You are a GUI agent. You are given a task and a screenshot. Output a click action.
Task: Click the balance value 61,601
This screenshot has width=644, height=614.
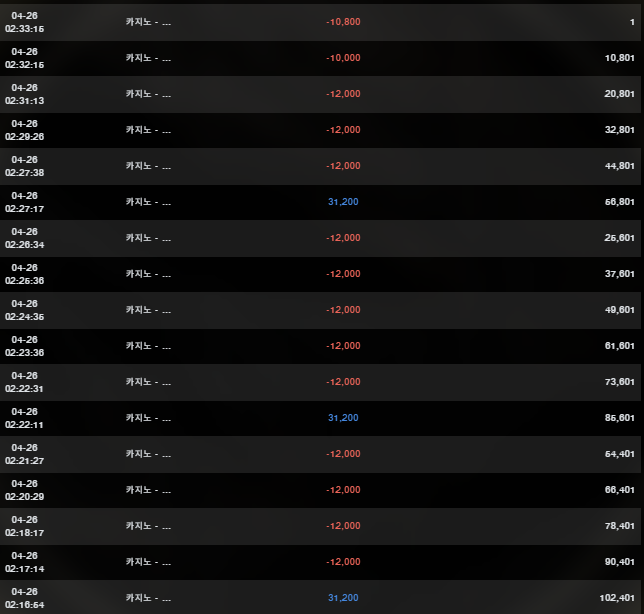tap(620, 346)
